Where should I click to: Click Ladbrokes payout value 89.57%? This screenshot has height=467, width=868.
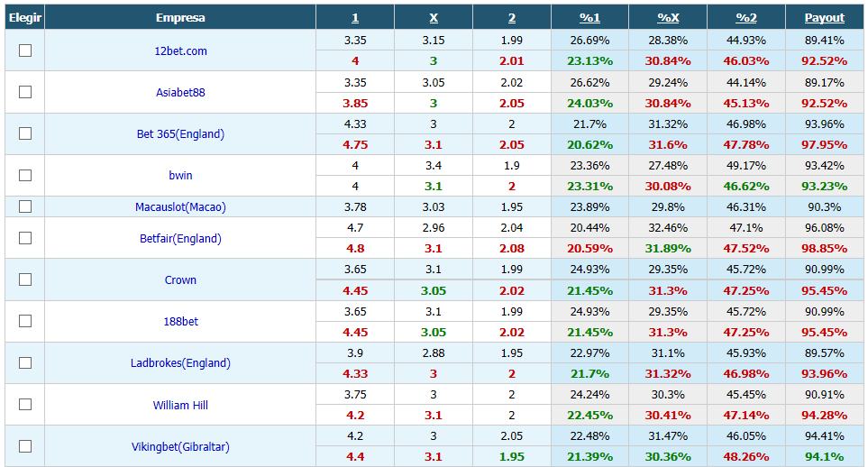[x=824, y=353]
